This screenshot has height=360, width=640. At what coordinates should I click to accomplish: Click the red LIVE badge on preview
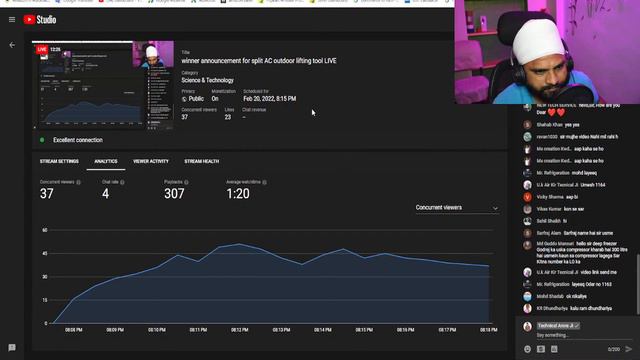[42, 49]
